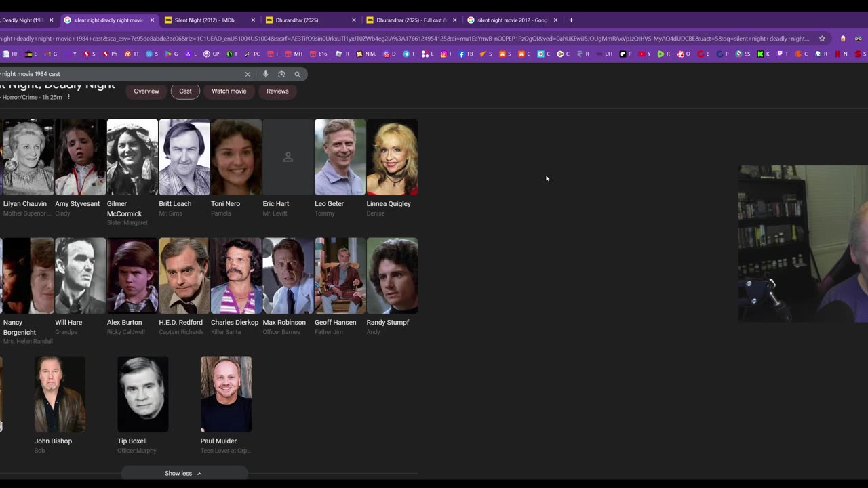This screenshot has width=868, height=488.
Task: Start voice search with the microphone icon
Action: [265, 74]
